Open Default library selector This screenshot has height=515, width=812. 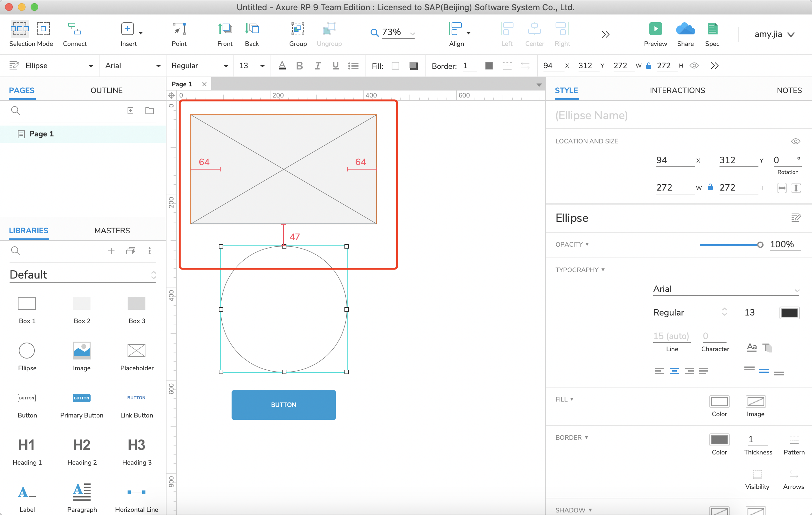click(x=83, y=275)
